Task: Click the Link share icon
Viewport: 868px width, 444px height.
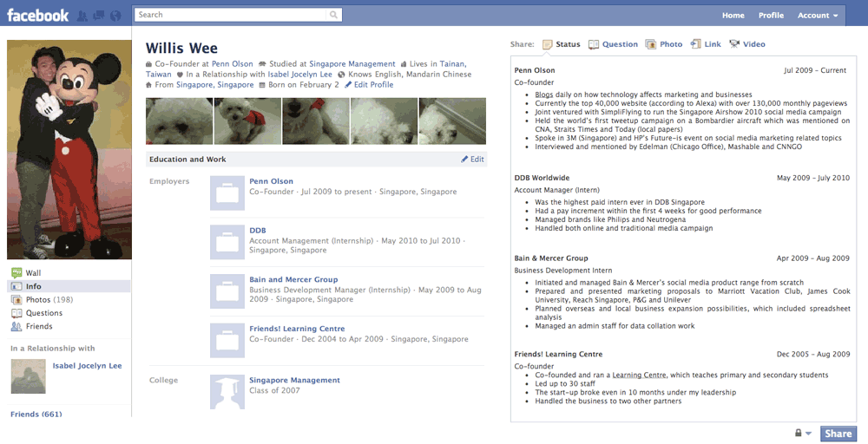Action: [696, 44]
